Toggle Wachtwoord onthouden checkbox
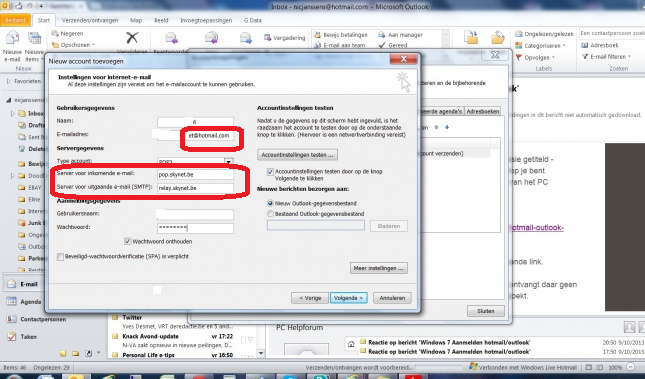 pos(128,241)
